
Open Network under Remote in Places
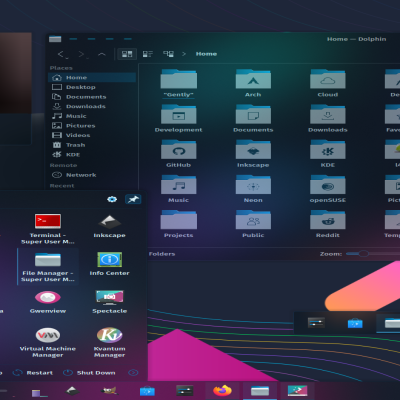click(x=92, y=175)
